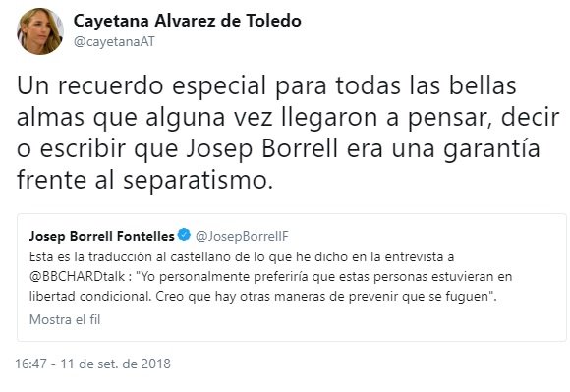The image size is (570, 392).
Task: Visit the @JosepBorrellF handle
Action: pyautogui.click(x=242, y=237)
